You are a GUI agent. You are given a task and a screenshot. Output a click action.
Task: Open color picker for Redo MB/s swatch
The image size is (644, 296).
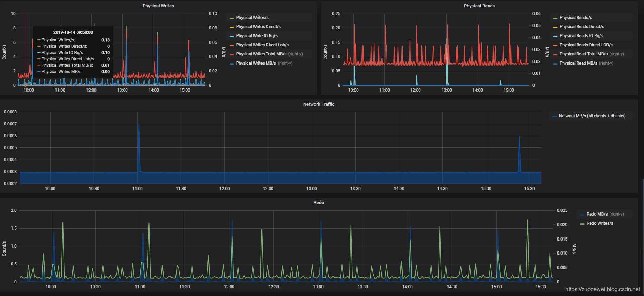(582, 215)
